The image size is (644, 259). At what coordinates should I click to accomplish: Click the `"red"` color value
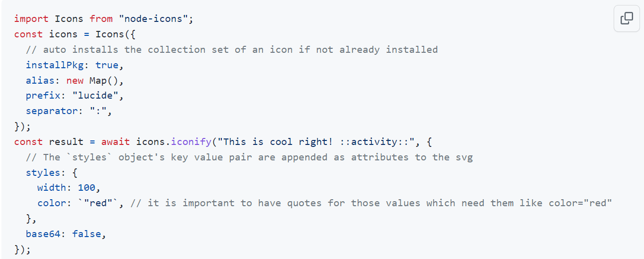(98, 203)
